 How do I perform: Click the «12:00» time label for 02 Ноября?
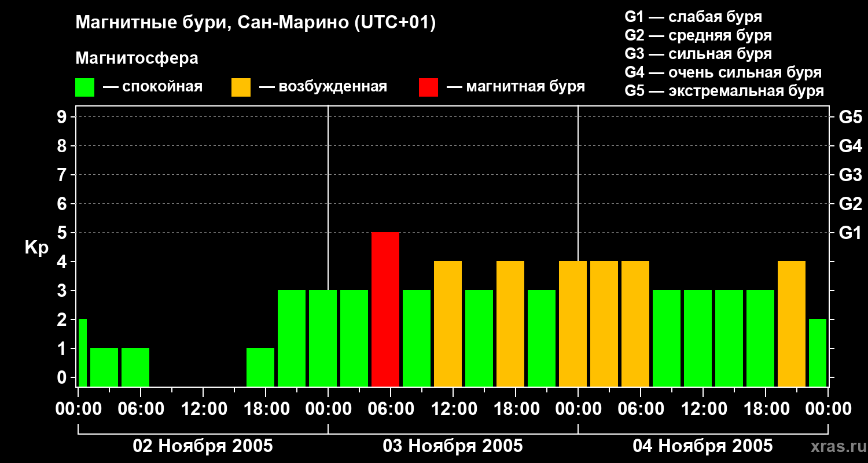point(203,409)
